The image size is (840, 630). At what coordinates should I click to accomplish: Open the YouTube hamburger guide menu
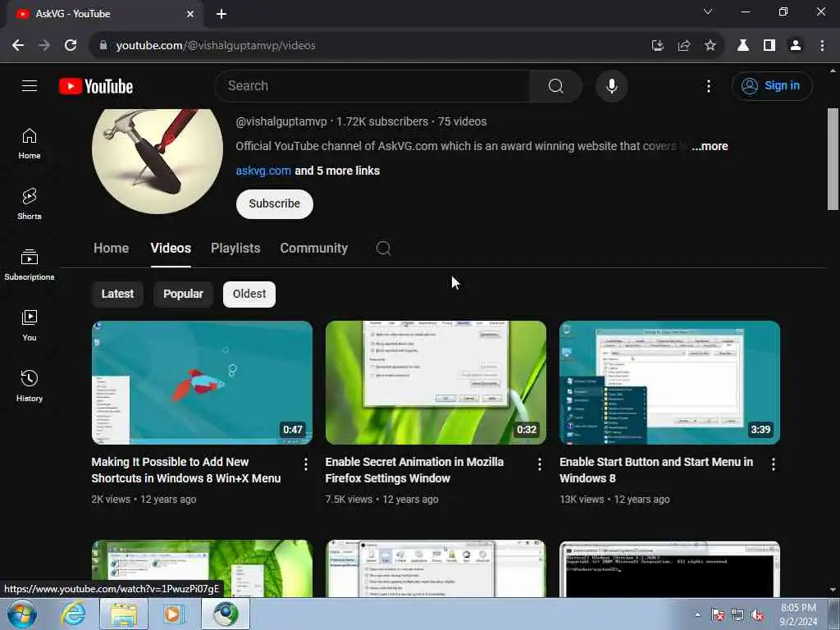click(x=30, y=85)
